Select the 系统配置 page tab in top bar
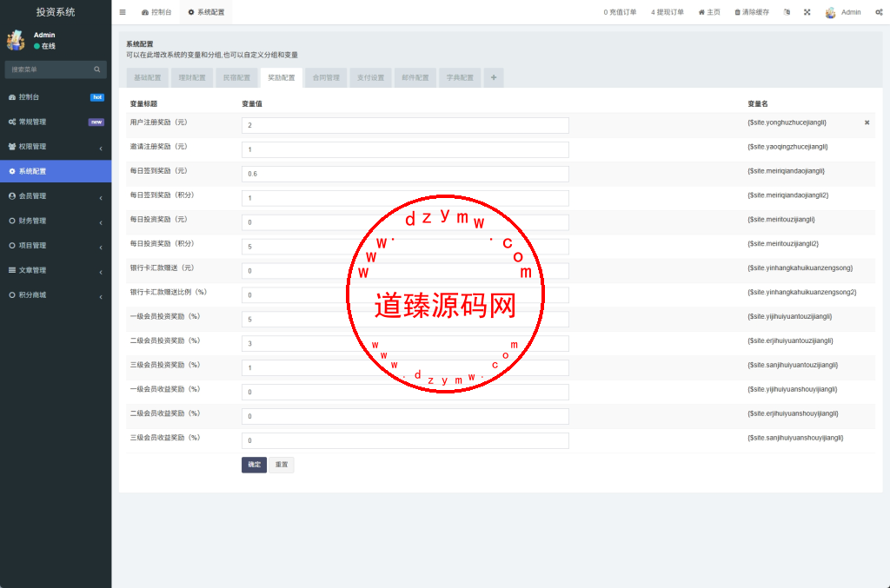Screen dimensions: 890x588 tap(206, 12)
